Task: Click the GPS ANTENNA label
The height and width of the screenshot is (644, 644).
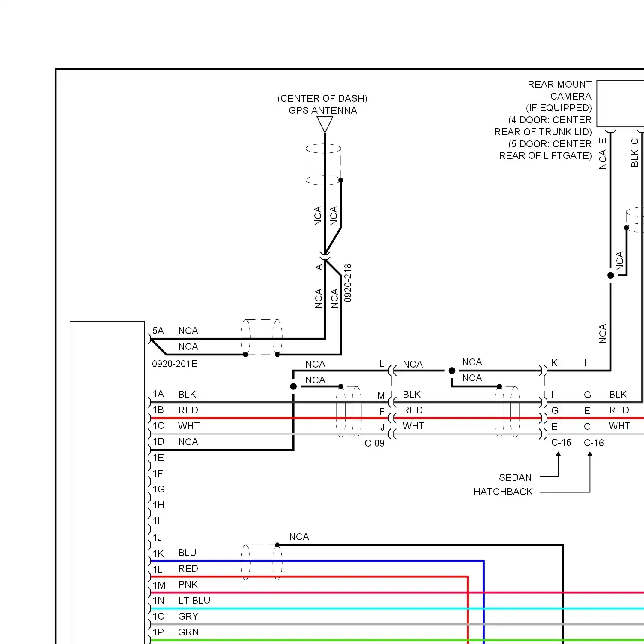Action: (x=322, y=110)
